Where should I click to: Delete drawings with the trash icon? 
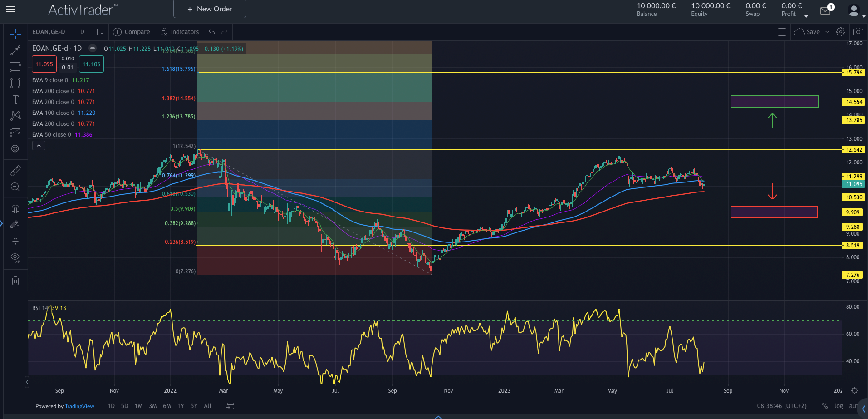15,281
